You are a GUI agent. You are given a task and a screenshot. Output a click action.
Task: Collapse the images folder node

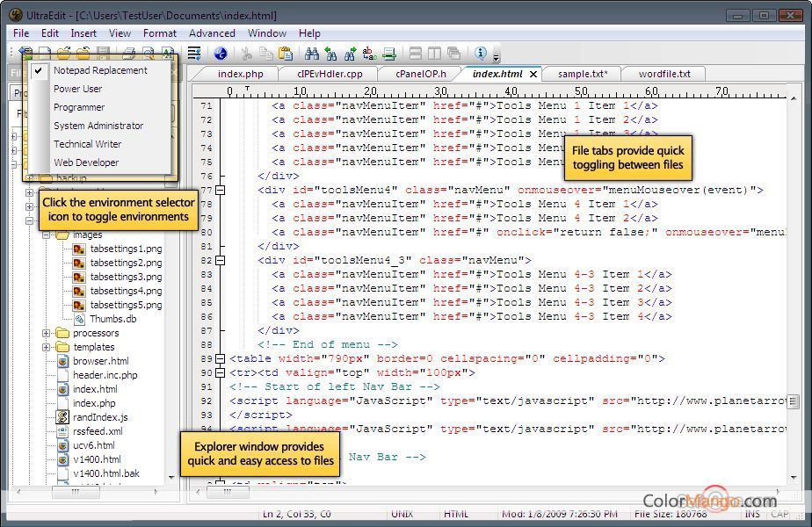pos(46,235)
